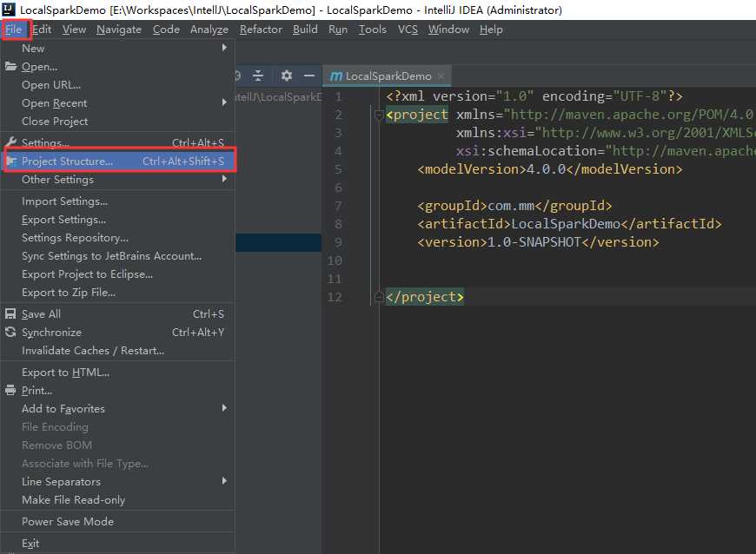The width and height of the screenshot is (756, 554).
Task: Select Import Settings...
Action: [x=117, y=201]
